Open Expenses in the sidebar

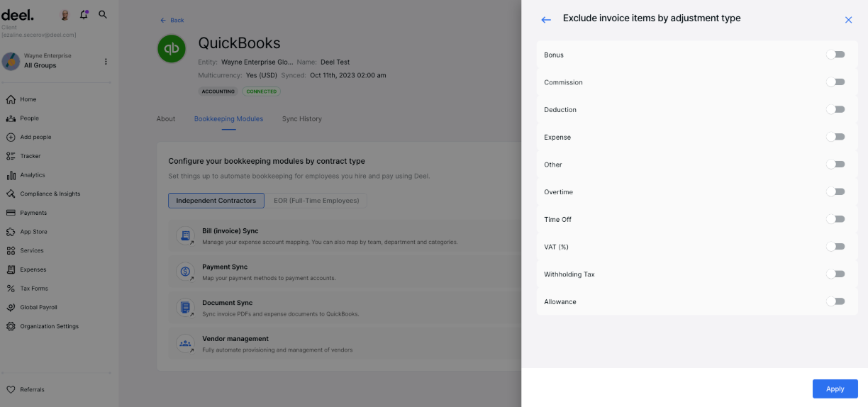33,269
